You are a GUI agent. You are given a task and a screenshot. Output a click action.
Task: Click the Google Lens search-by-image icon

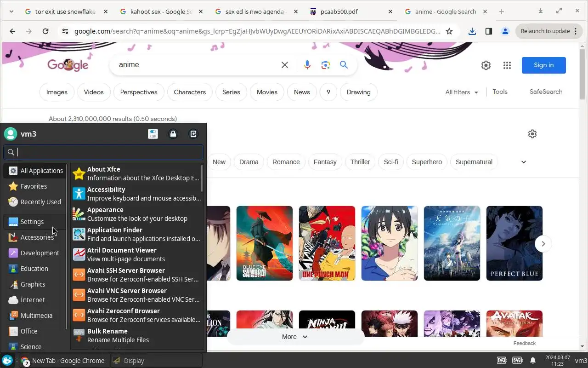click(x=326, y=65)
